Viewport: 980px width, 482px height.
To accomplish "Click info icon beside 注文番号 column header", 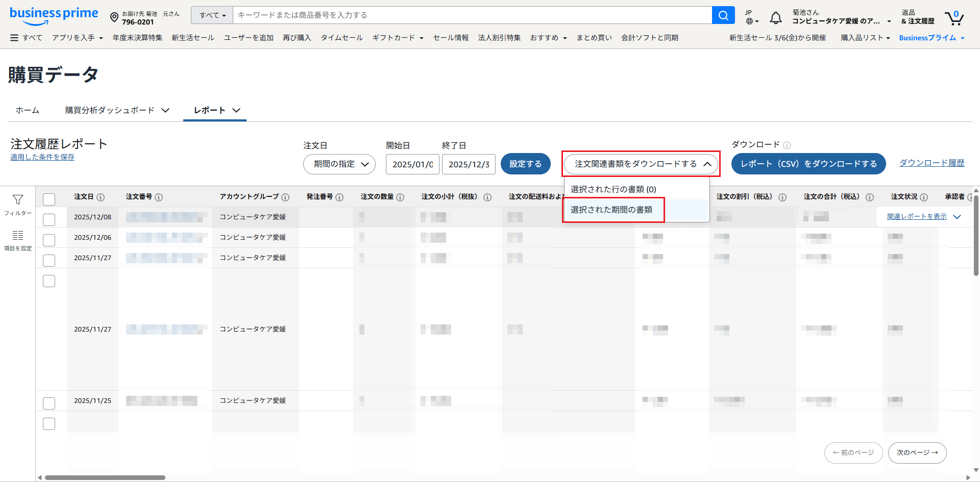I will tap(159, 197).
